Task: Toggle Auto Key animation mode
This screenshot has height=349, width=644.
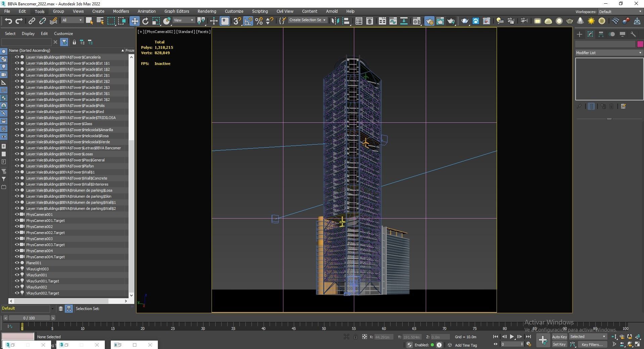Action: point(559,337)
